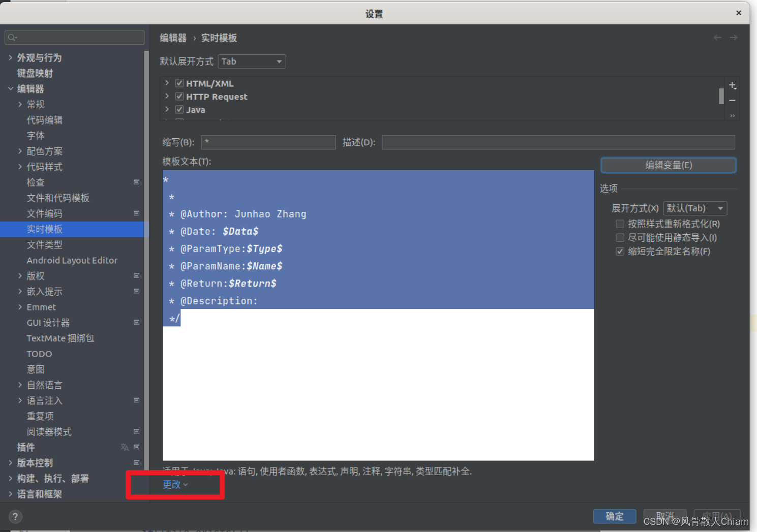Click the template list scrollbar
This screenshot has width=757, height=532.
[721, 96]
